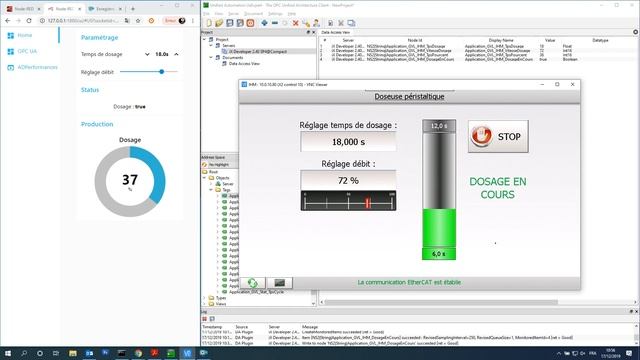Expand the Types folder in Address Space

pos(205,298)
